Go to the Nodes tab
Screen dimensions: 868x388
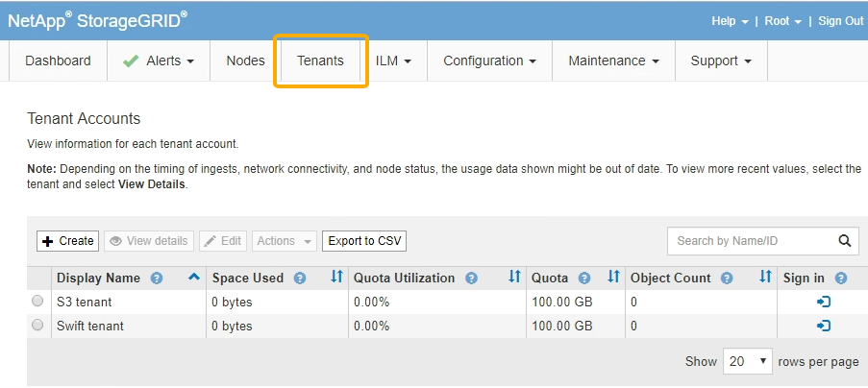(x=245, y=61)
